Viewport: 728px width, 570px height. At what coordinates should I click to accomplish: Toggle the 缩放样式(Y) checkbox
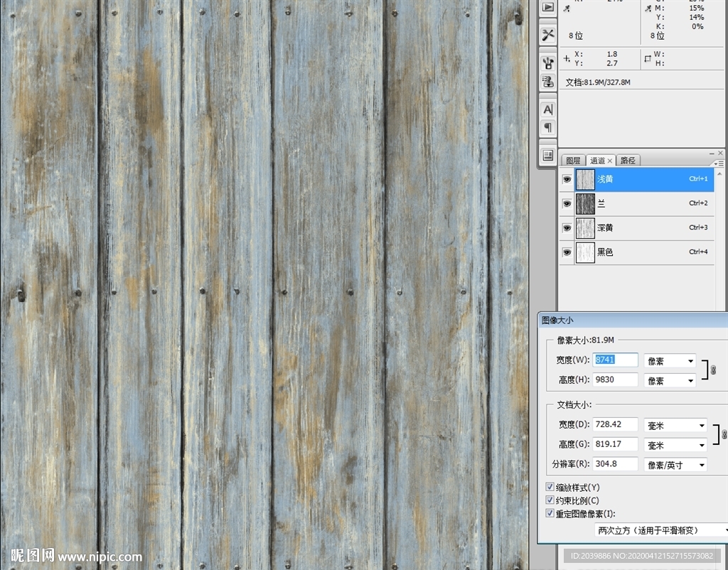click(x=550, y=487)
